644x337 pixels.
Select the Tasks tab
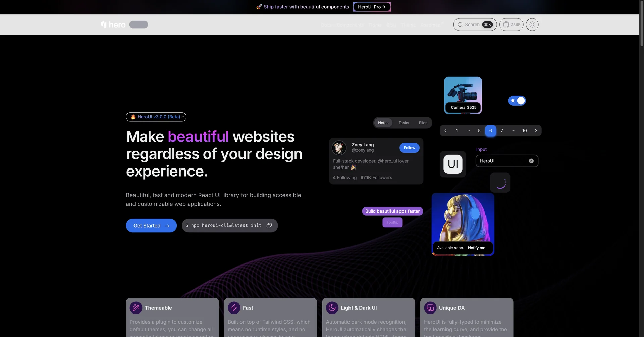point(404,123)
